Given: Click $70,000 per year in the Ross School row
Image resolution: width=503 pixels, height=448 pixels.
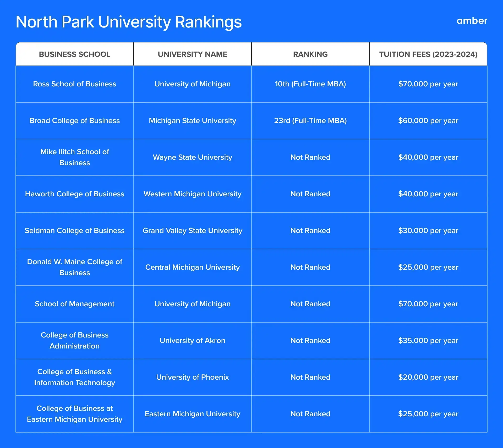Looking at the screenshot, I should 428,84.
